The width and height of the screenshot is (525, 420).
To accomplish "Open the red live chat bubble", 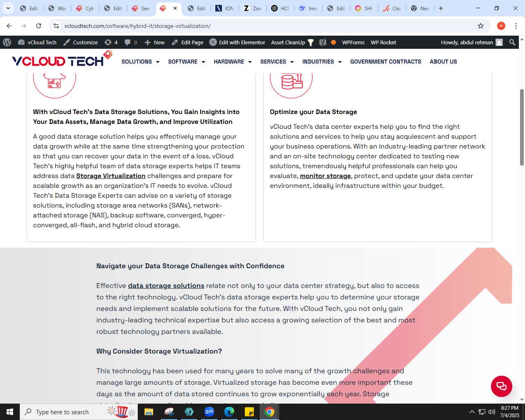I will [x=501, y=386].
